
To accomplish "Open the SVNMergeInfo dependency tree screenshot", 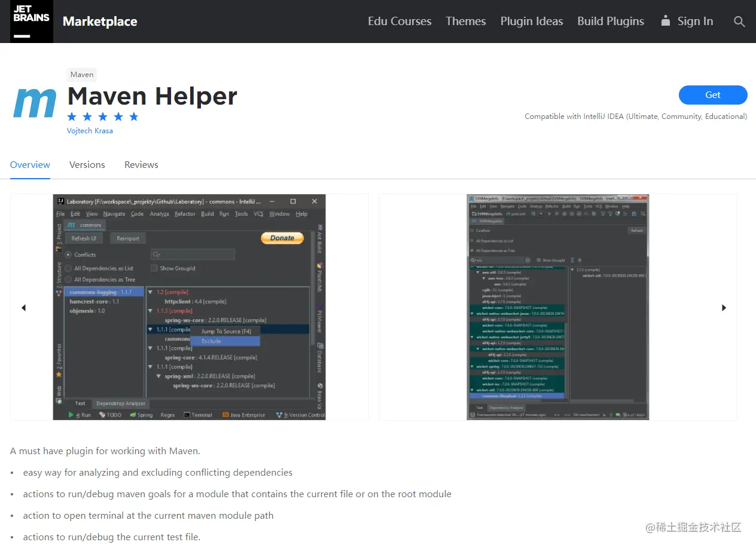I will pyautogui.click(x=558, y=307).
